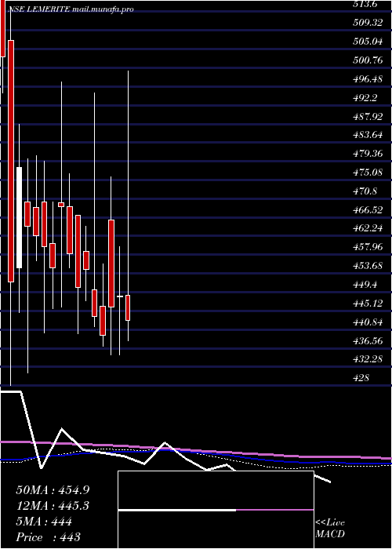
Task: Select the 500.76 price axis label
Action: pos(368,60)
